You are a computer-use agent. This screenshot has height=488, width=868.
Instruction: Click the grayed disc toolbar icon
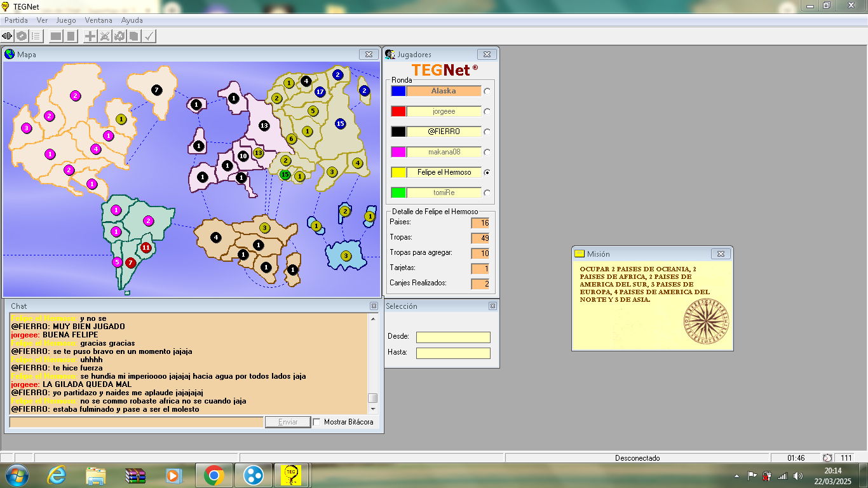[x=22, y=36]
